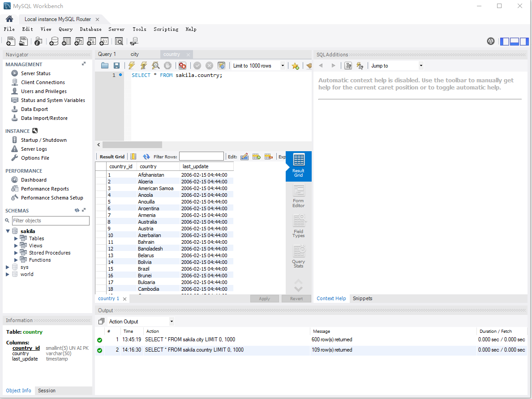Viewport: 532px width, 399px height.
Task: Insert new row icon
Action: tap(257, 157)
